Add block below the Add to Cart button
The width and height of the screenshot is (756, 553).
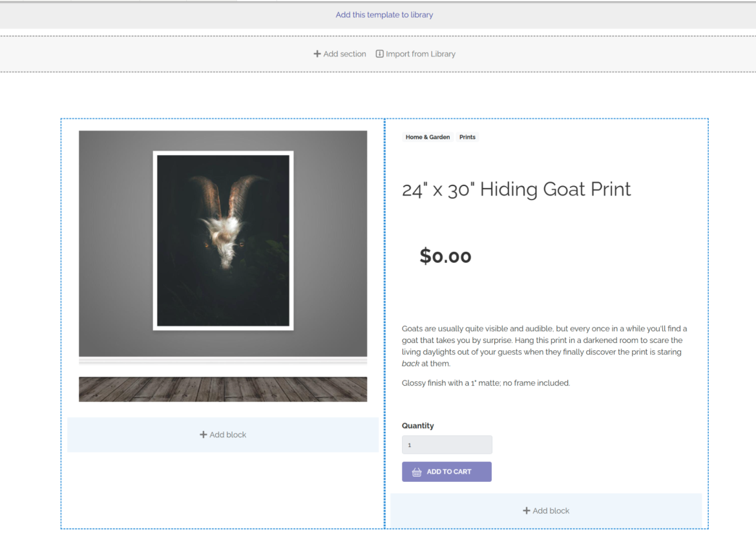(546, 511)
